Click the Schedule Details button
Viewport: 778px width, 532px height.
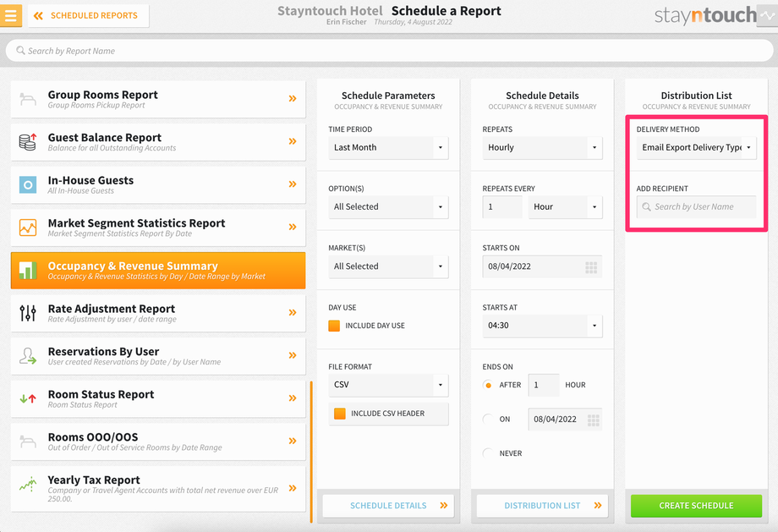(x=388, y=506)
